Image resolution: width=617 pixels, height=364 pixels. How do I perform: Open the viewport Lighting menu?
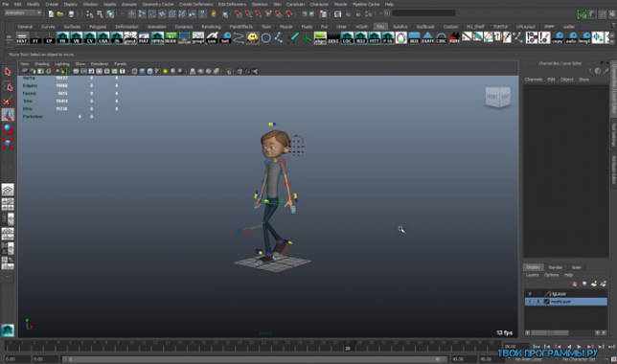61,64
